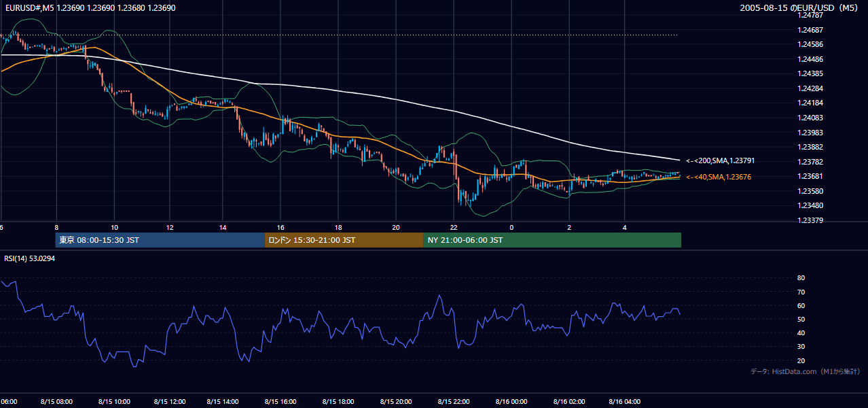Click RSI level 80 on axis
This screenshot has height=408, width=868.
click(x=801, y=278)
